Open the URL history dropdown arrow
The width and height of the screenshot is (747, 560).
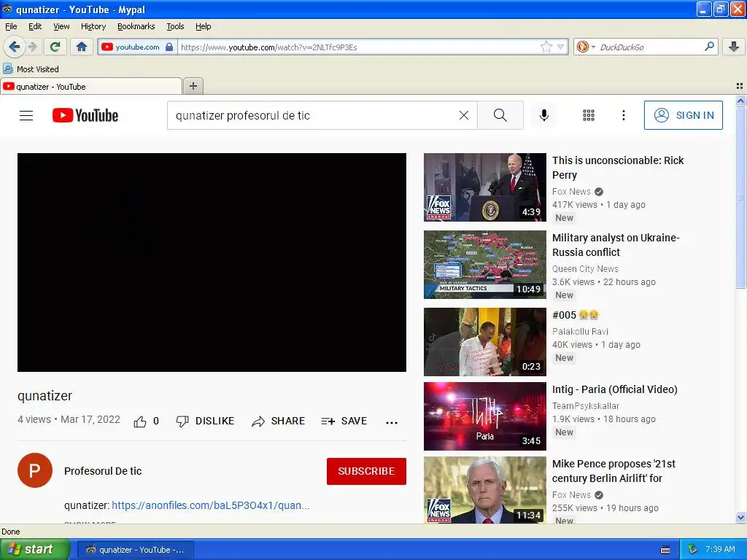(560, 47)
